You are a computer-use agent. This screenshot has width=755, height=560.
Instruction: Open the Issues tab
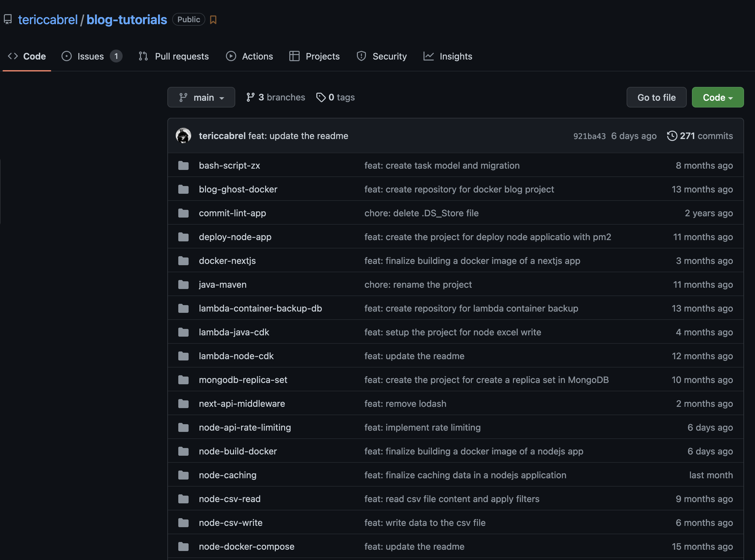click(92, 56)
